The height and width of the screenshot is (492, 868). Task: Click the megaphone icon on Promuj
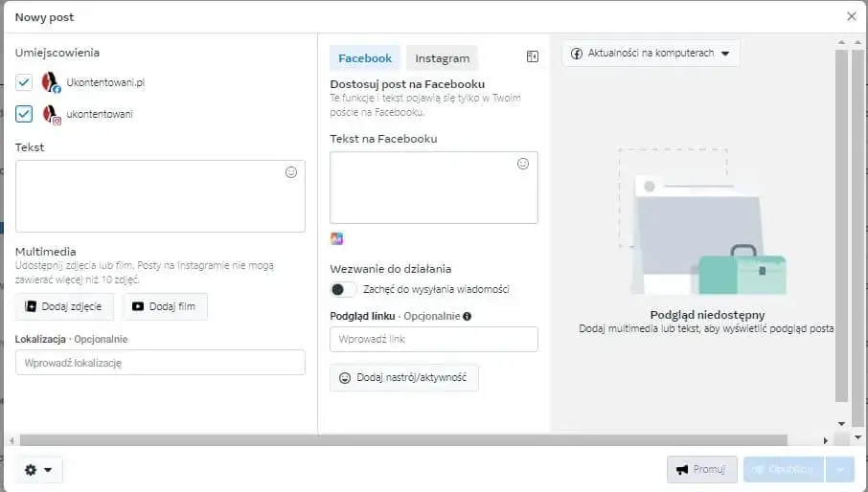click(x=682, y=470)
